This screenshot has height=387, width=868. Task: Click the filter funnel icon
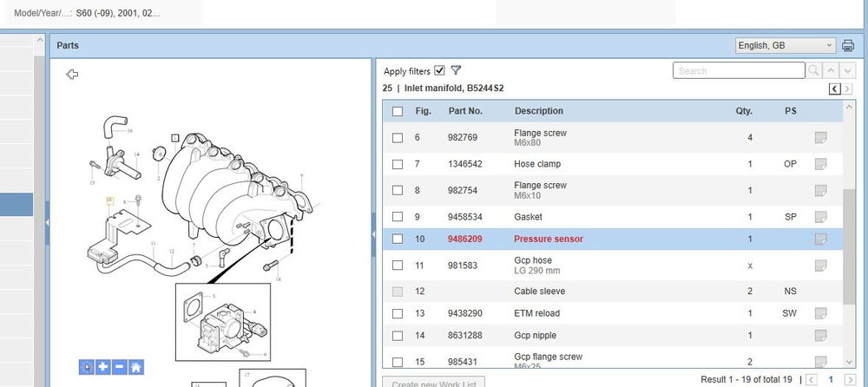point(456,71)
